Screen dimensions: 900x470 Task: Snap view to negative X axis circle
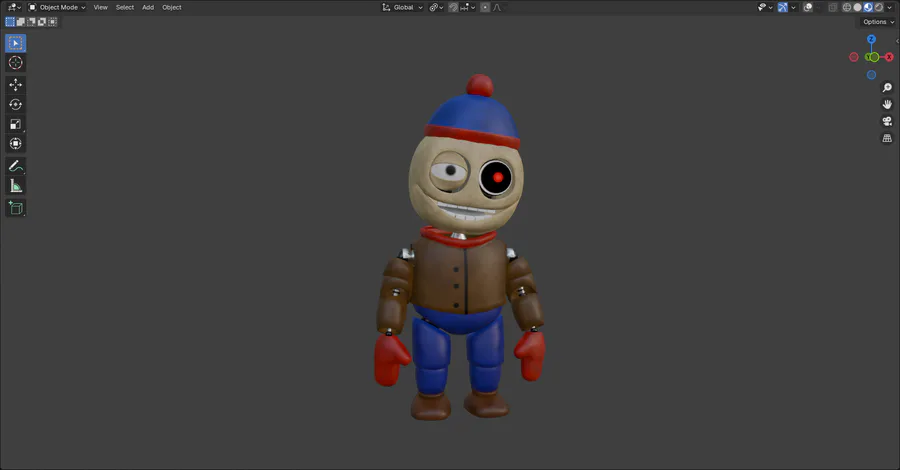click(854, 57)
